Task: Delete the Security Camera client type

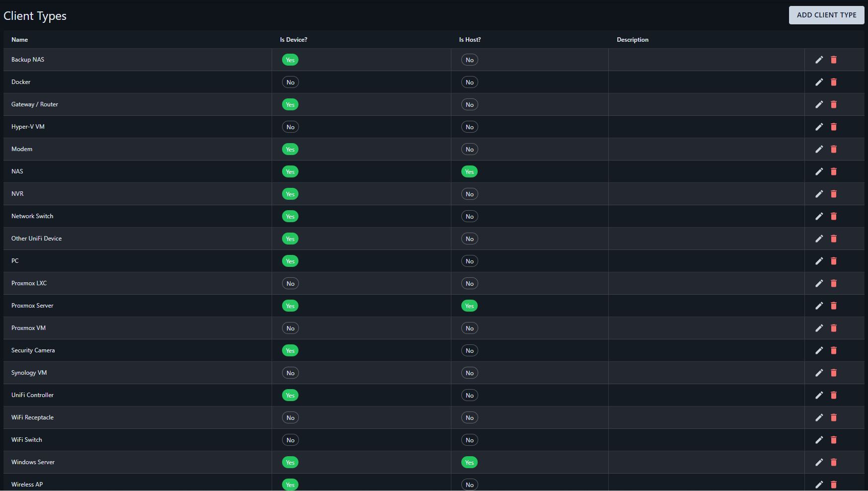Action: (834, 350)
